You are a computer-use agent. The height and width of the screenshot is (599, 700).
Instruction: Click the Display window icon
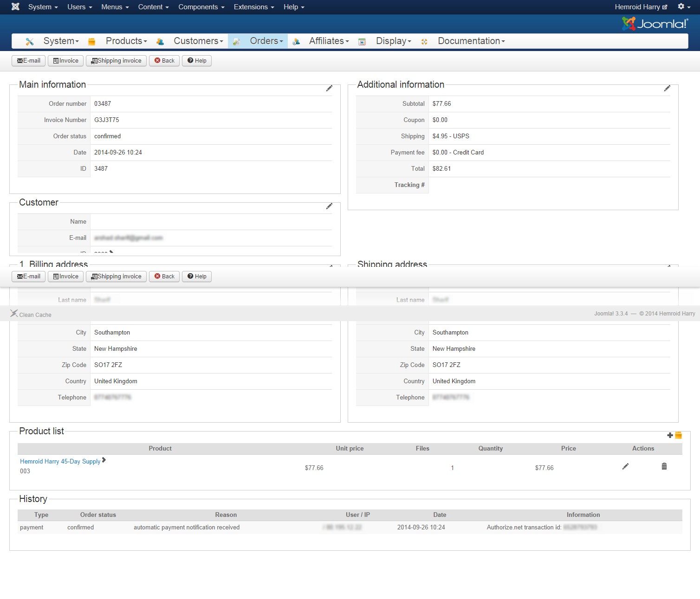362,42
